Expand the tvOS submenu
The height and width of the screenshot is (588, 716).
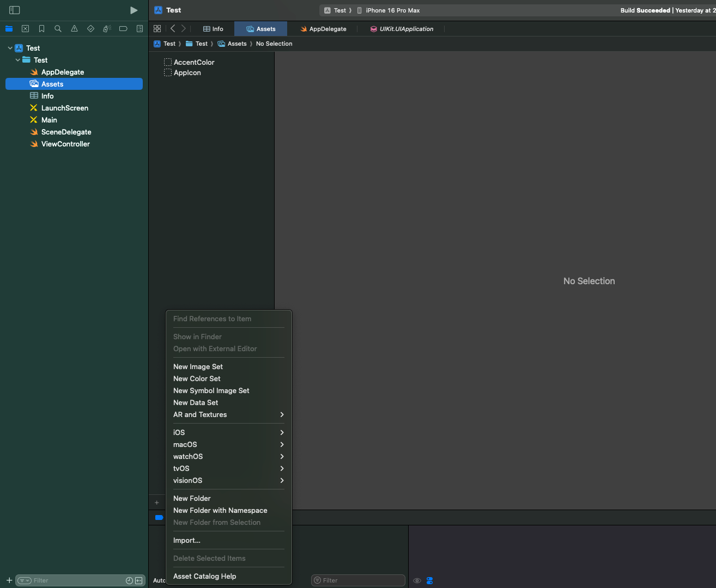tap(229, 469)
